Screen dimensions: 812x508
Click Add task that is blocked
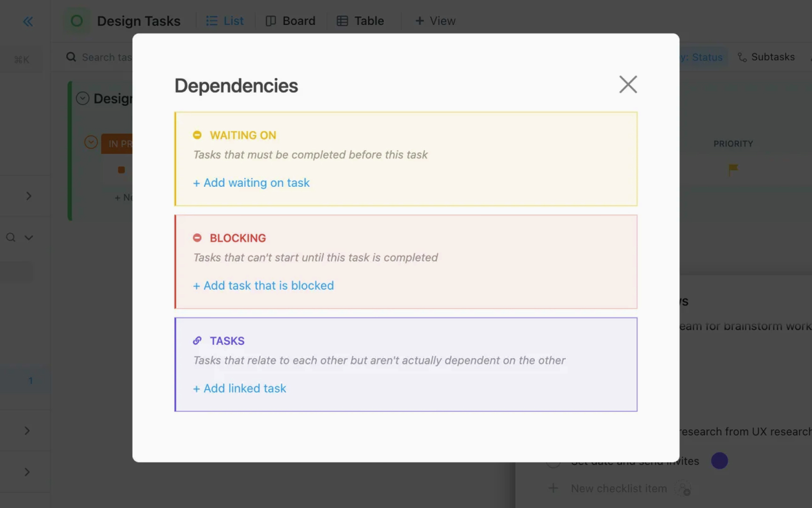click(x=263, y=286)
